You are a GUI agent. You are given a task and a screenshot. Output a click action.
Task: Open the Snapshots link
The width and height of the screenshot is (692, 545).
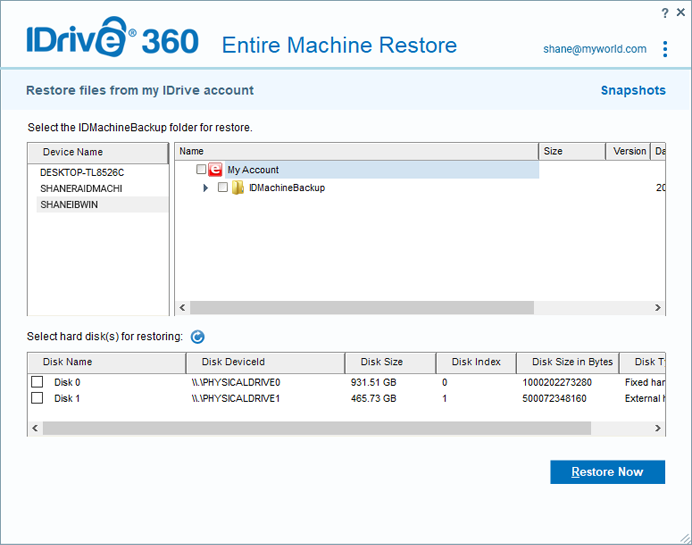tap(633, 90)
